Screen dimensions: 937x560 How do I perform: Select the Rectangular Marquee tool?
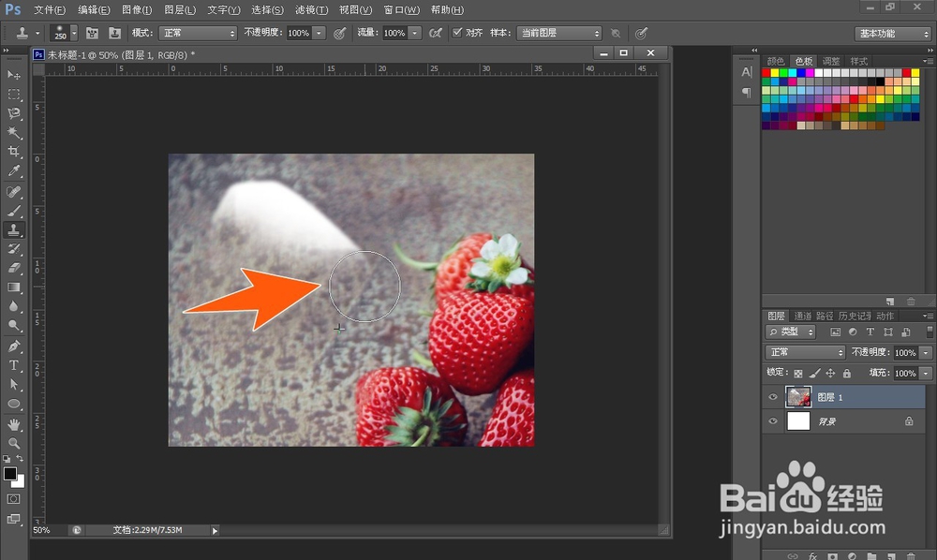[13, 95]
